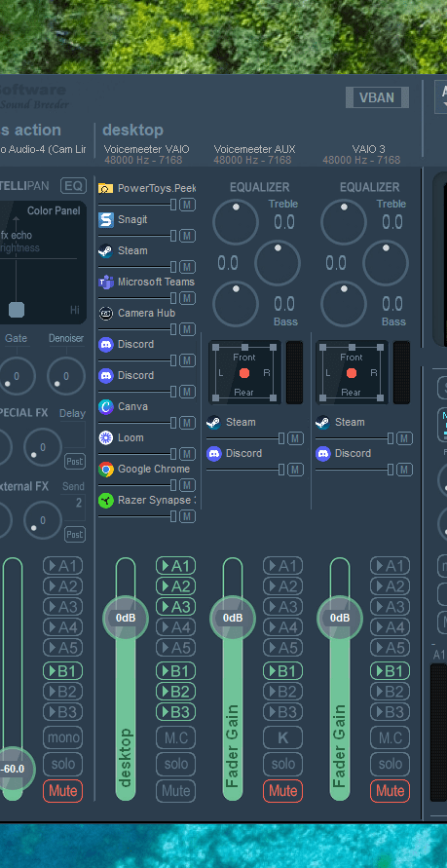Click the Steam icon in the desktop app list
This screenshot has width=447, height=868.
point(106,250)
